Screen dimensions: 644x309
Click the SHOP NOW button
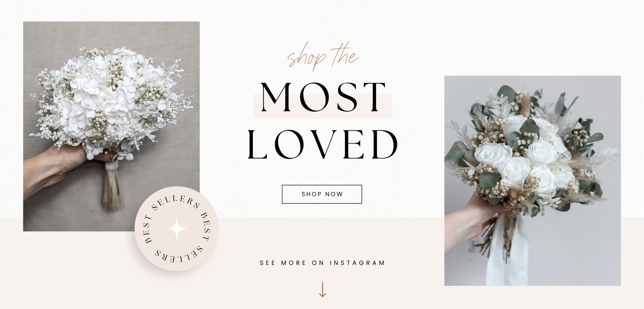tap(322, 194)
